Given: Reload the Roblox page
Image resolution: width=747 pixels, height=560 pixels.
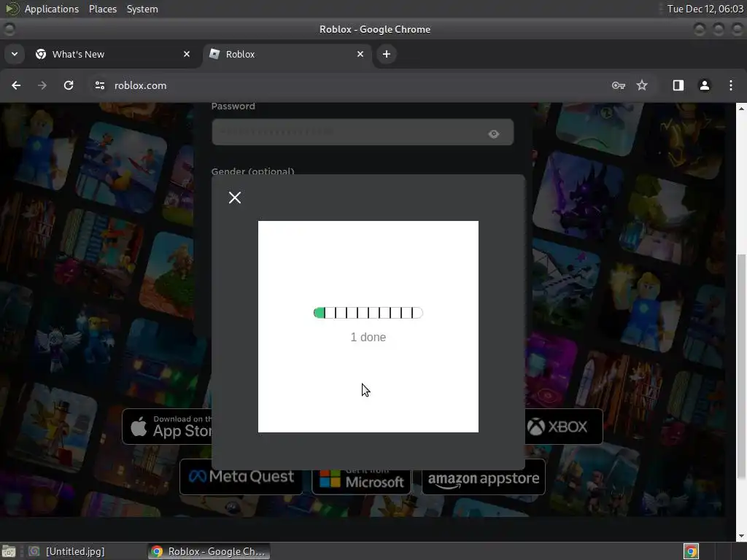Looking at the screenshot, I should (69, 85).
